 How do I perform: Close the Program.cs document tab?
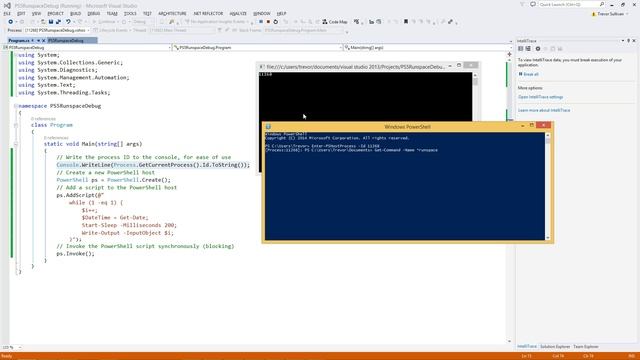[43, 40]
